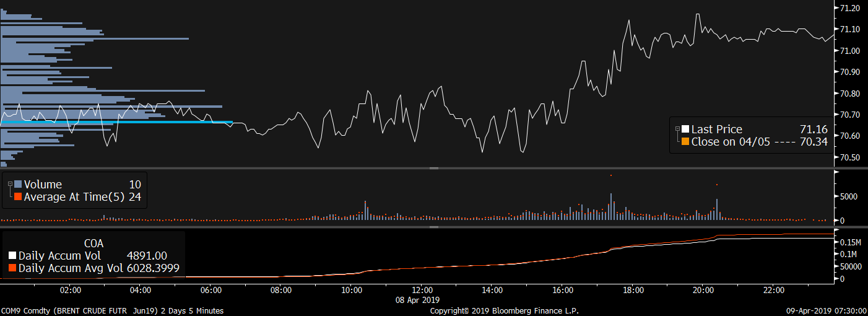The height and width of the screenshot is (316, 868).
Task: Select the COA legend title
Action: [93, 243]
